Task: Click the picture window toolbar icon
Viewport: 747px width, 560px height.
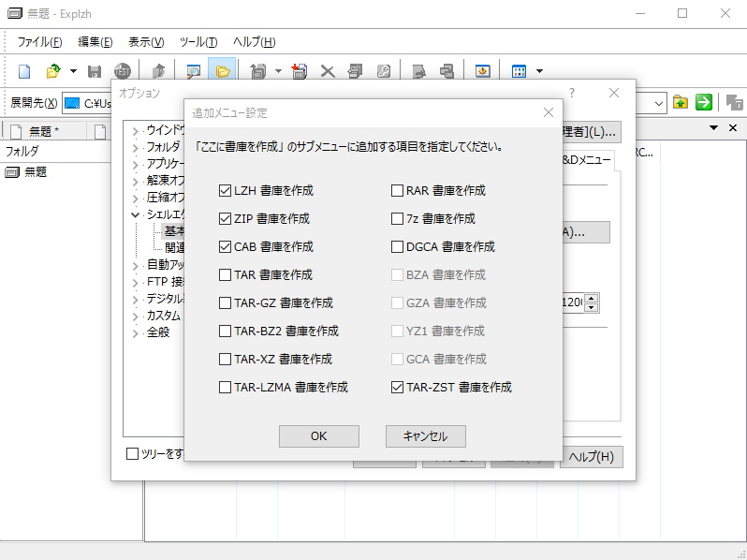Action: tap(483, 71)
